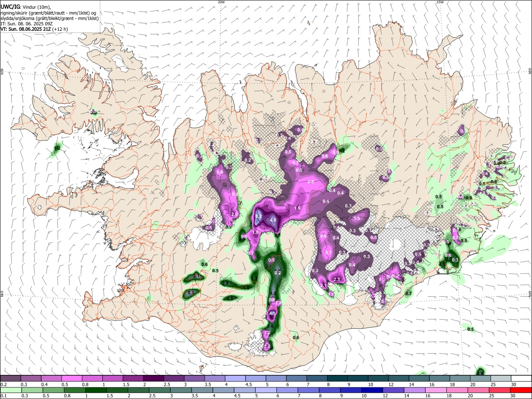Click the 0.1 label starting the lower legend scale
This screenshot has width=532, height=399.
4,396
